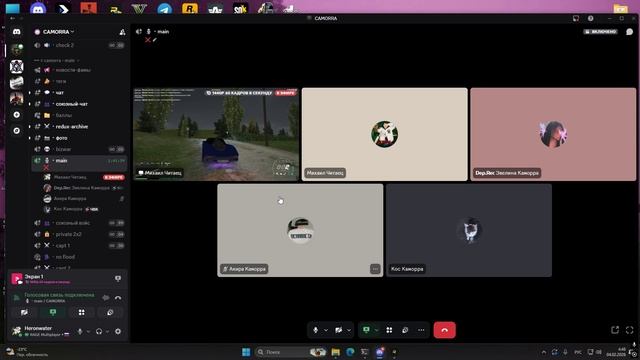Open soundboard in bottom call controls
The image size is (640, 360).
[405, 330]
